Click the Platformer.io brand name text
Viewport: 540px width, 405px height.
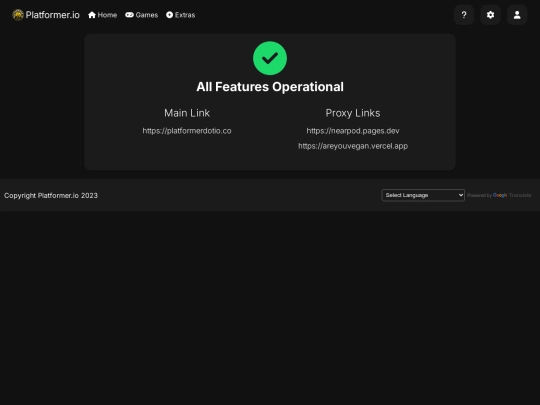52,15
